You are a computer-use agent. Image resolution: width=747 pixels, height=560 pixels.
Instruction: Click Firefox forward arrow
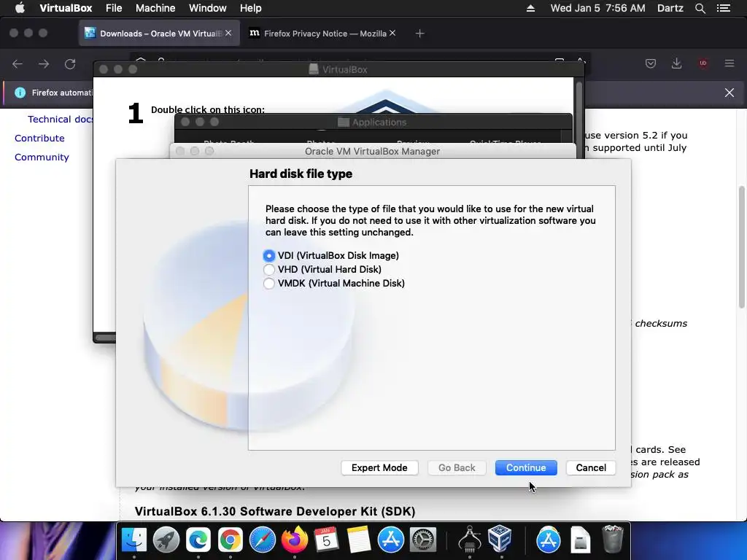(x=44, y=64)
